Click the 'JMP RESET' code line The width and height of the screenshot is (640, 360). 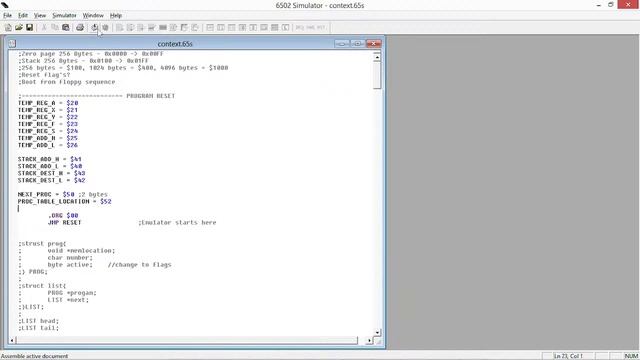[64, 222]
